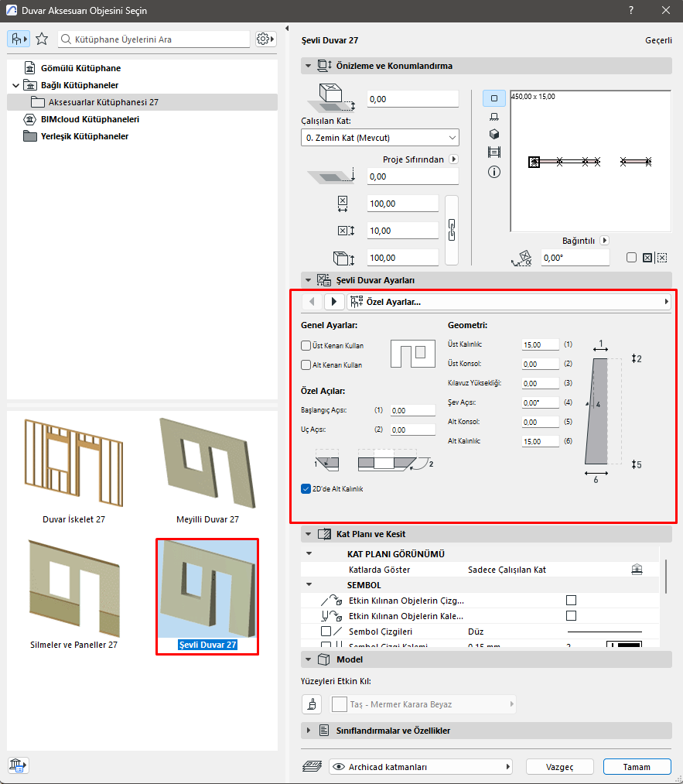
Task: Collapse Bağlı Kütüphaneler tree node
Action: tap(15, 85)
